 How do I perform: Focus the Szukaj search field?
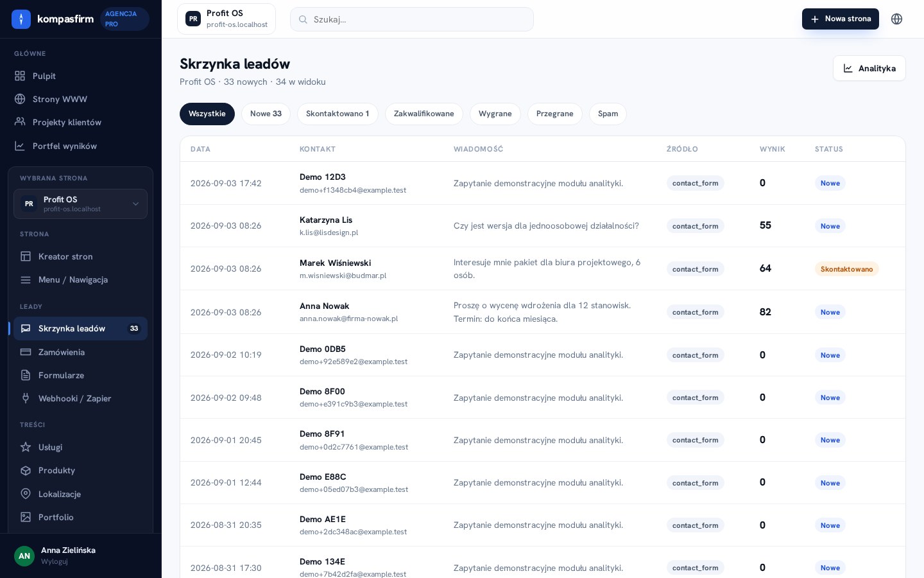tap(412, 19)
